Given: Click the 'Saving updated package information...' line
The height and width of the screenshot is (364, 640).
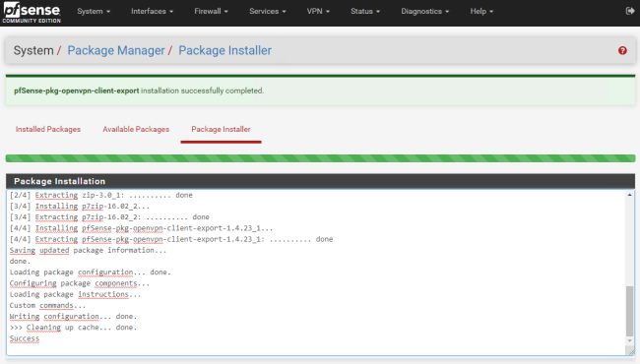Looking at the screenshot, I should tap(89, 250).
